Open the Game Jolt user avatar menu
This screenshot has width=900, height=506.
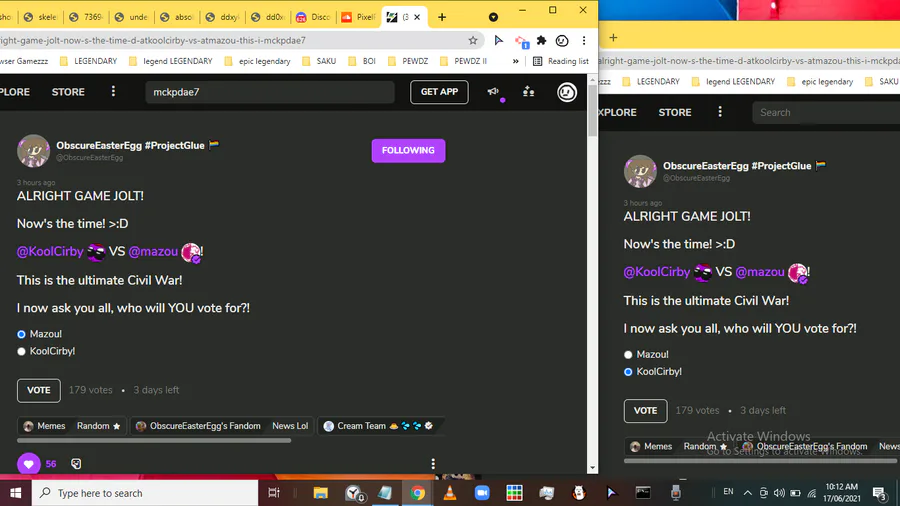click(567, 92)
